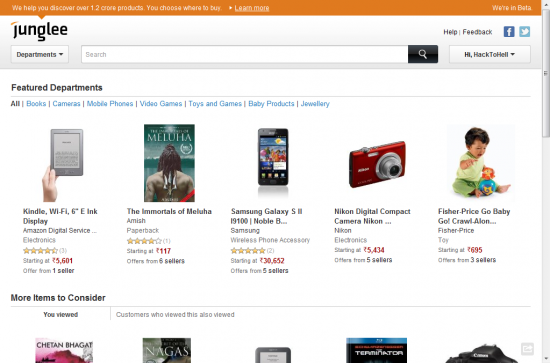Viewport: 550px width, 363px height.
Task: View the Immortals of Meluha book cover
Action: pos(169,163)
